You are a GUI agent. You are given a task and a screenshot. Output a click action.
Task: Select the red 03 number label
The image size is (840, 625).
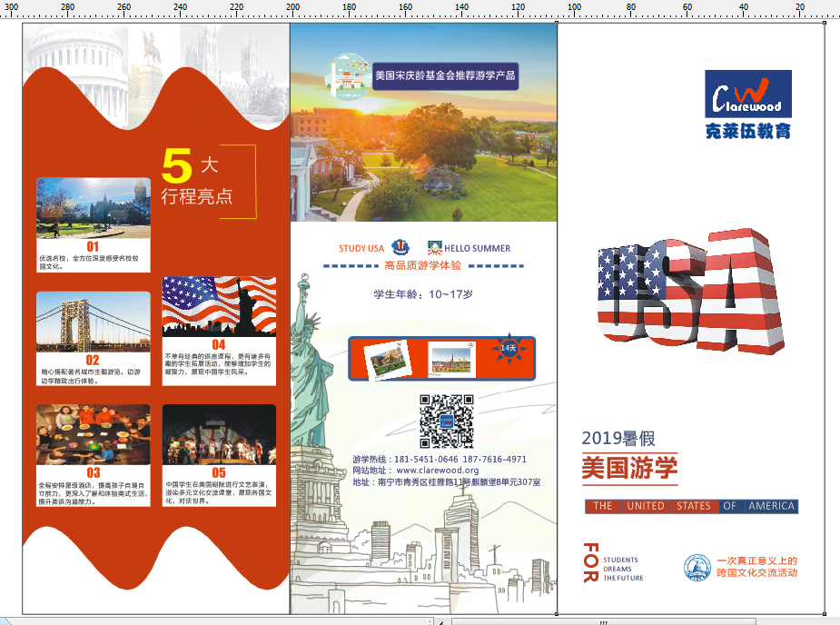click(94, 472)
